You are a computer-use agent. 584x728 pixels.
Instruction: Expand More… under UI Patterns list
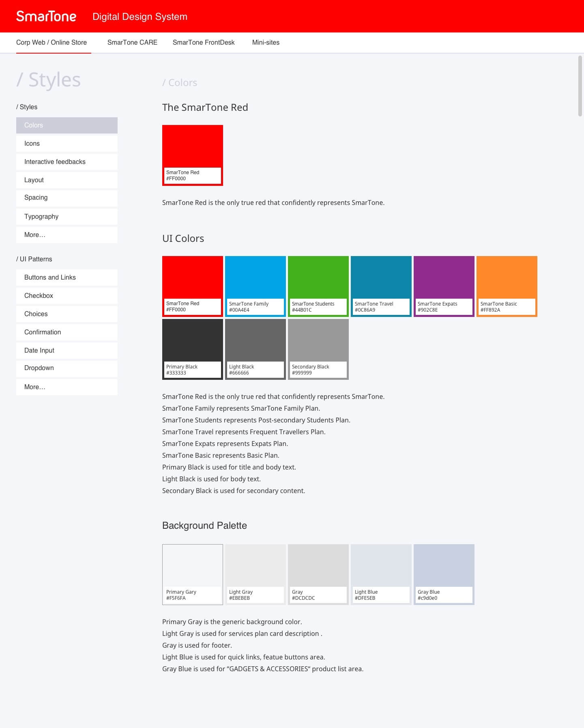[x=67, y=387]
